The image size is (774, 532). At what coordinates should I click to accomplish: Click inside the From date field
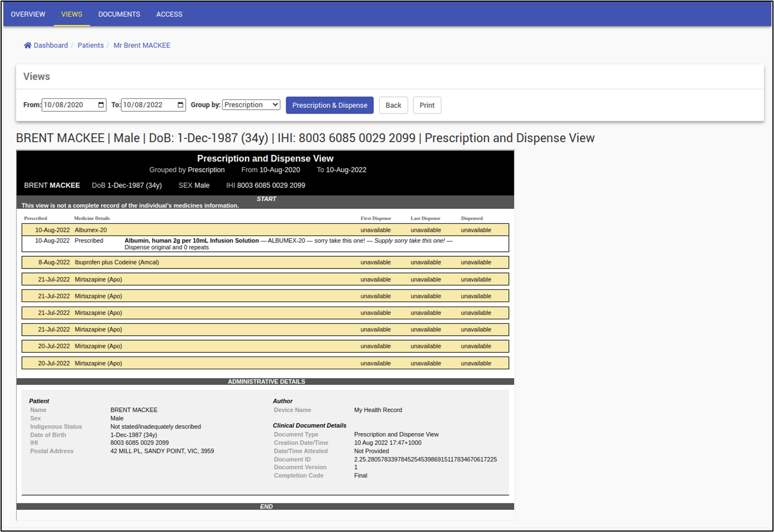pos(66,105)
